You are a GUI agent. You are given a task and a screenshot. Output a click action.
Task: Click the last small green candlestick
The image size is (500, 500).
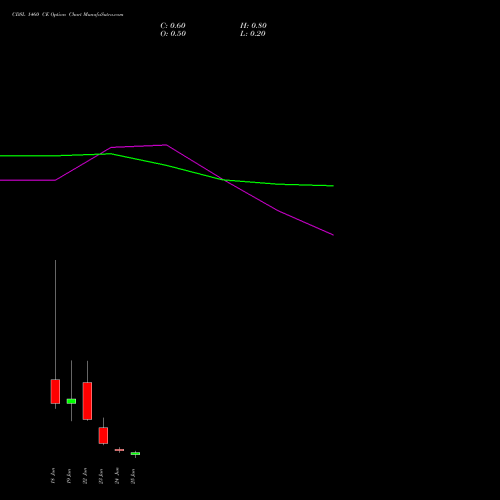tap(135, 454)
